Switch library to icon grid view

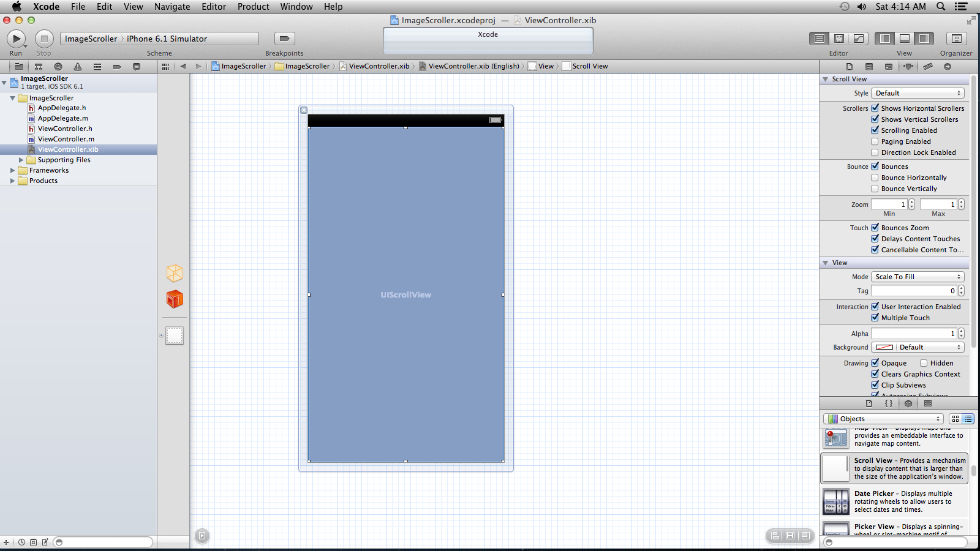coord(956,419)
